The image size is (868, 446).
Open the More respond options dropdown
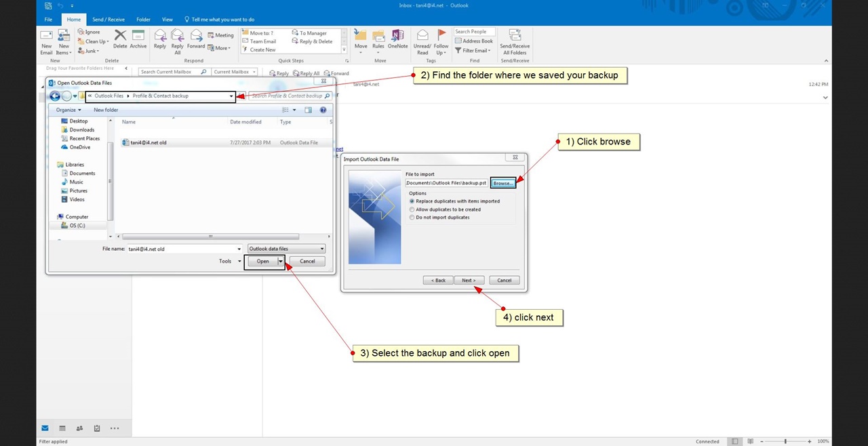pyautogui.click(x=220, y=48)
